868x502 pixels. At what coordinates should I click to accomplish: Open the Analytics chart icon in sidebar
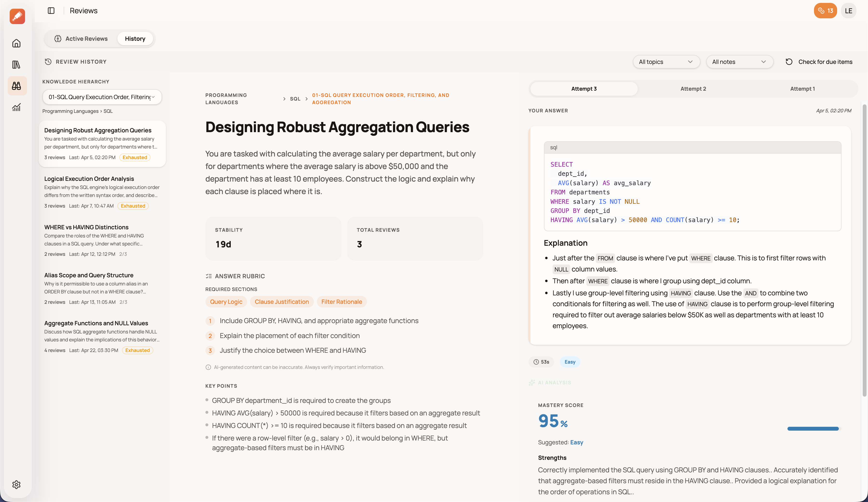click(x=16, y=107)
